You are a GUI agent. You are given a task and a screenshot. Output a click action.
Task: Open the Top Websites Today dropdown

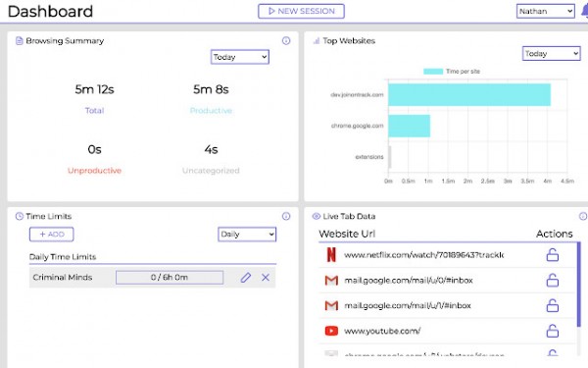[551, 54]
